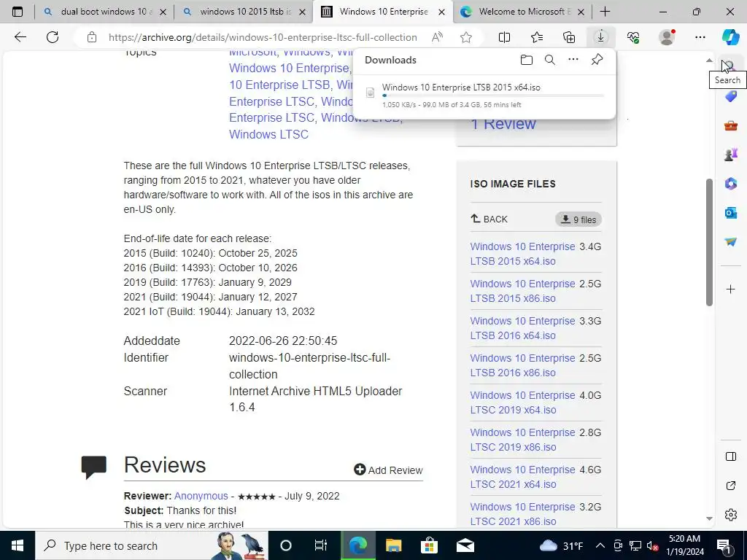The image size is (747, 560).
Task: Click the taskbar search box
Action: [152, 545]
